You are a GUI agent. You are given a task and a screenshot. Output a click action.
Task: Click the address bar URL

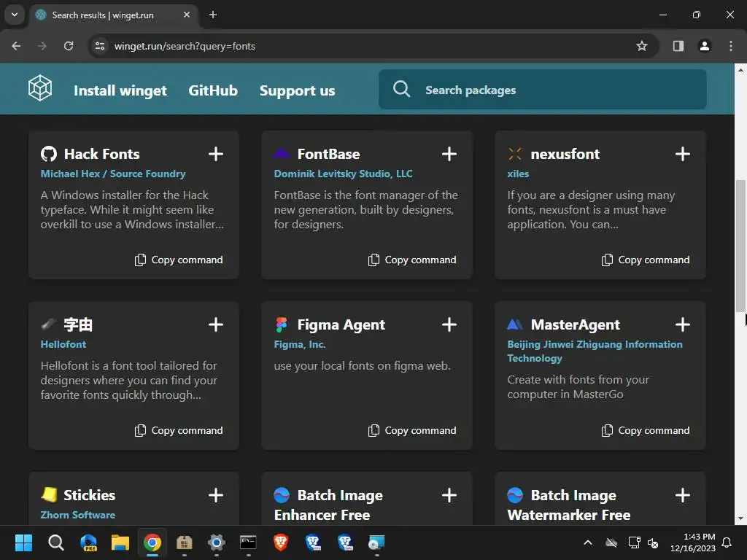tap(185, 46)
